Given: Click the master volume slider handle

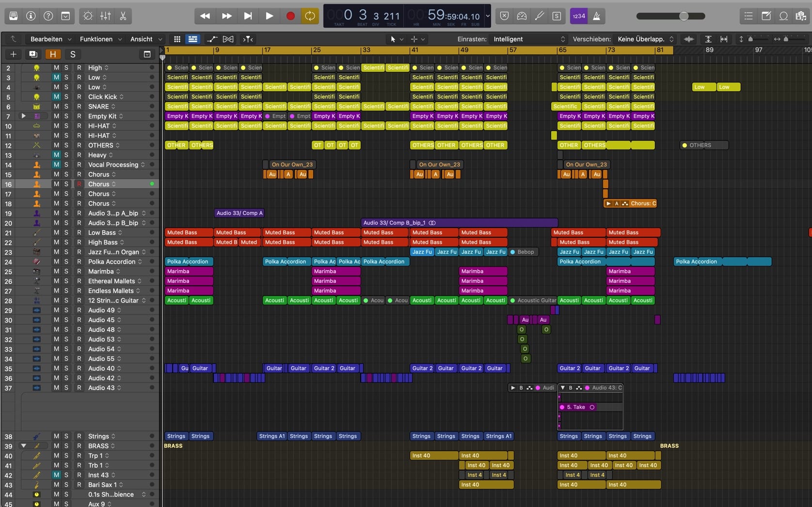Looking at the screenshot, I should pos(684,16).
